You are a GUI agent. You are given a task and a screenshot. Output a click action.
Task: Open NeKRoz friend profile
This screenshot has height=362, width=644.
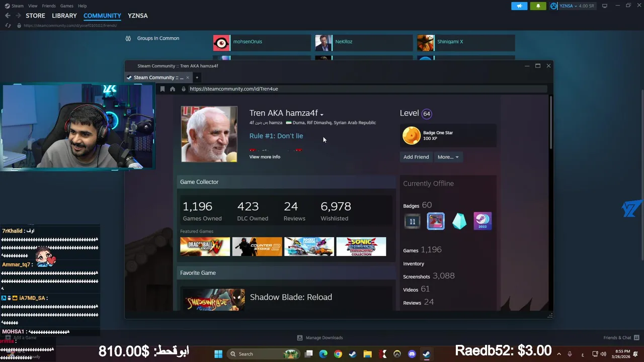pyautogui.click(x=363, y=43)
